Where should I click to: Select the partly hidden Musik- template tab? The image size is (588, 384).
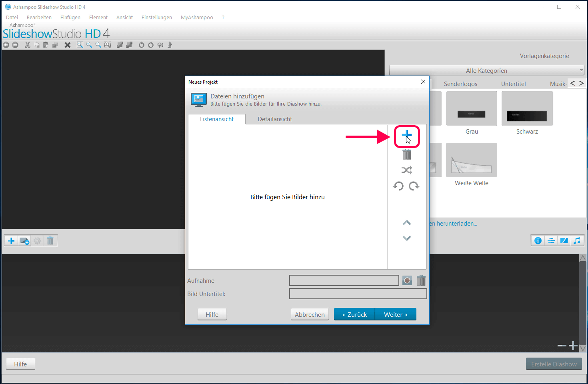click(x=558, y=84)
